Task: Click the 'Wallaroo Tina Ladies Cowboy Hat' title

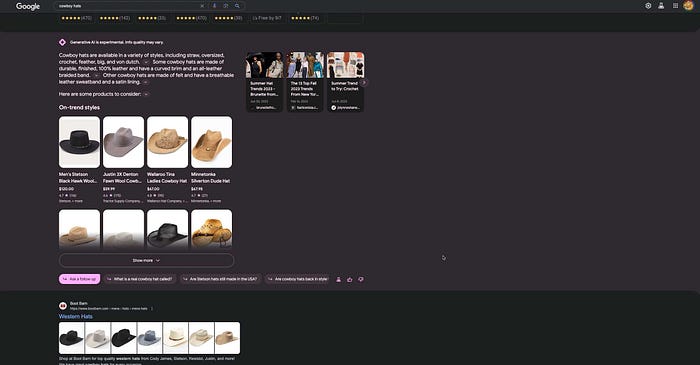Action: pyautogui.click(x=167, y=178)
